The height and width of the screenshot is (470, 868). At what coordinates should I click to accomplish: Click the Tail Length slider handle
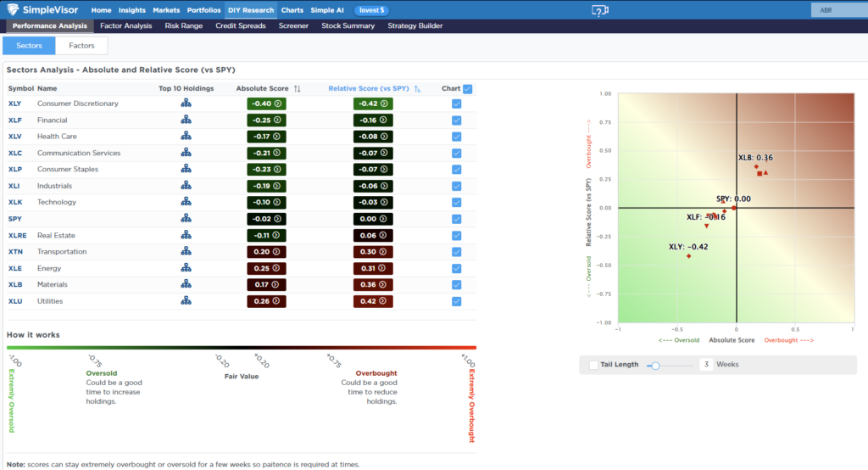tap(655, 365)
